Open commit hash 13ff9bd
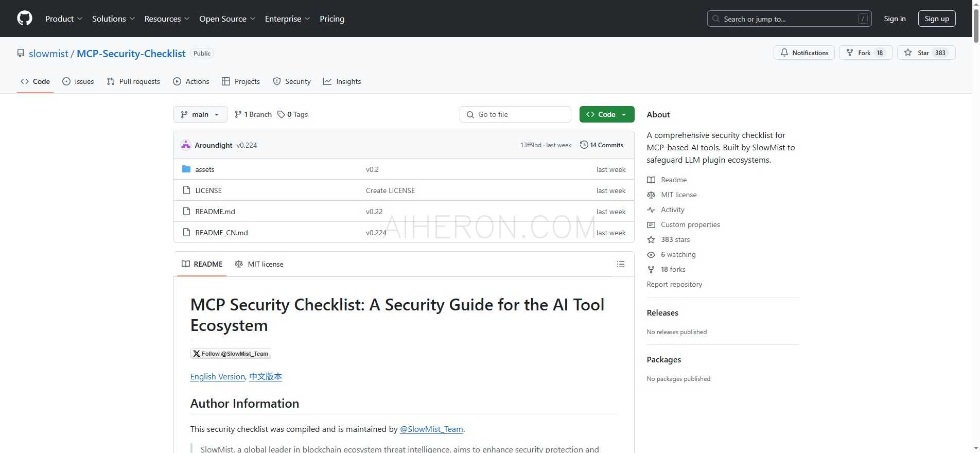Image resolution: width=980 pixels, height=453 pixels. [x=531, y=145]
